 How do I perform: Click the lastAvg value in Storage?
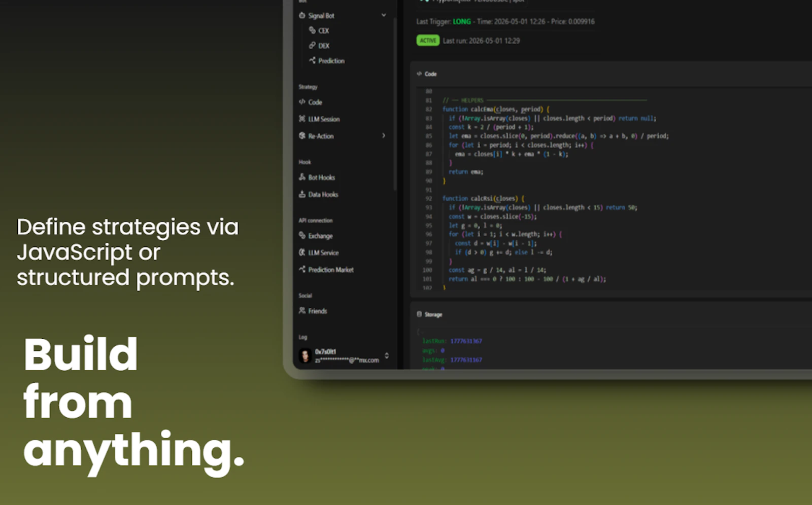[x=466, y=360]
